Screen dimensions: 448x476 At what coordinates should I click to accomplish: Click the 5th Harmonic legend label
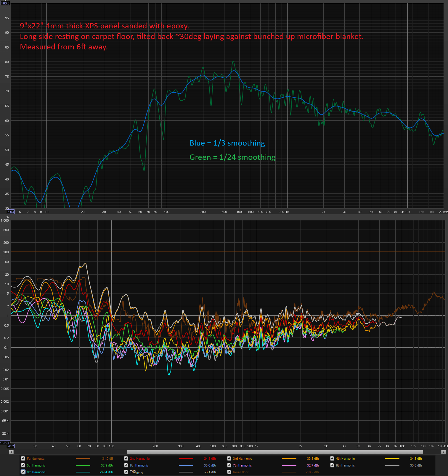[36, 465]
